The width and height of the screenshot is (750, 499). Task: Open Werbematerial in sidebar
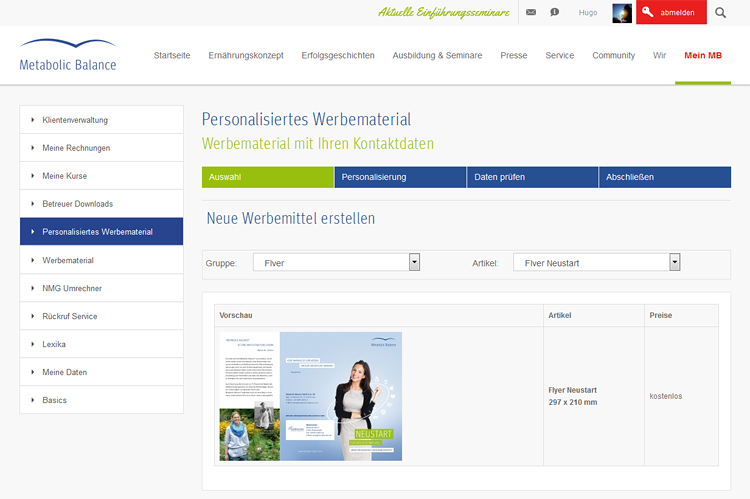point(101,260)
